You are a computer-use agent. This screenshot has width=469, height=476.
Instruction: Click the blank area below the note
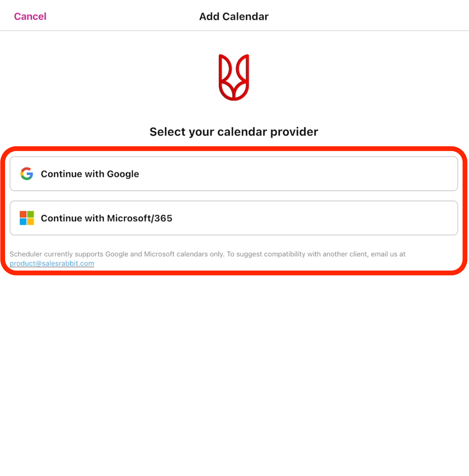tap(234, 375)
